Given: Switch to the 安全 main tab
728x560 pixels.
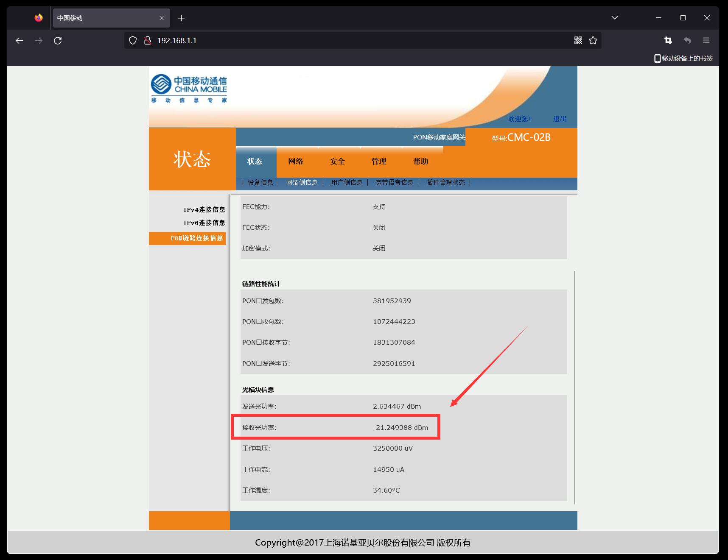Looking at the screenshot, I should pos(337,162).
